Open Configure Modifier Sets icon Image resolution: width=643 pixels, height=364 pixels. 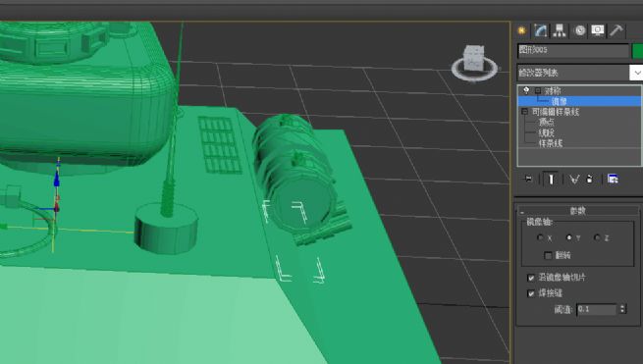pyautogui.click(x=613, y=179)
